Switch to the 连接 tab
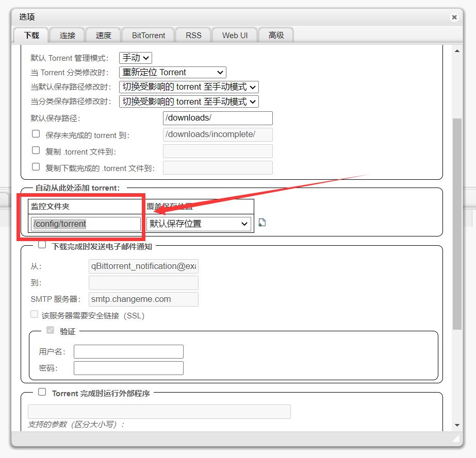The height and width of the screenshot is (458, 476). (68, 36)
